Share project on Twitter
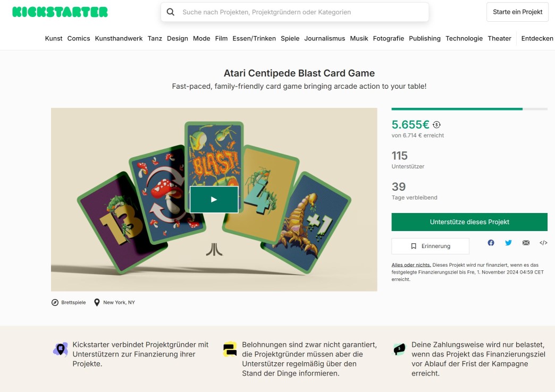Viewport: 555px width, 392px height. click(x=508, y=243)
